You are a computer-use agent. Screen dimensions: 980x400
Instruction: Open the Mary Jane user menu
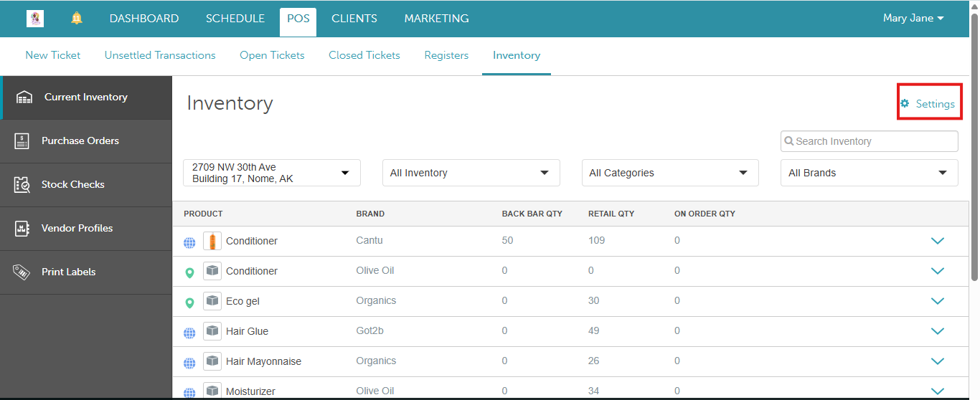(913, 19)
